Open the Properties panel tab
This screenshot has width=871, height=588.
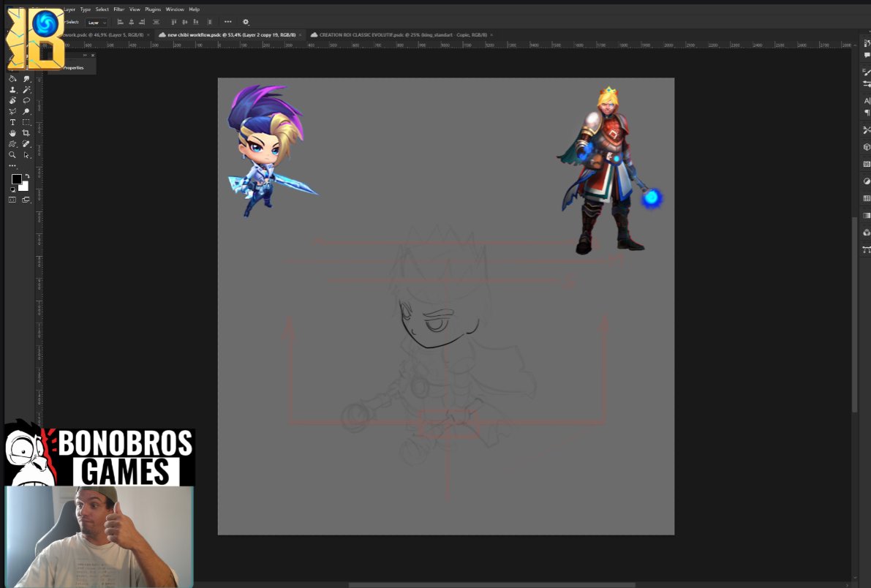73,68
